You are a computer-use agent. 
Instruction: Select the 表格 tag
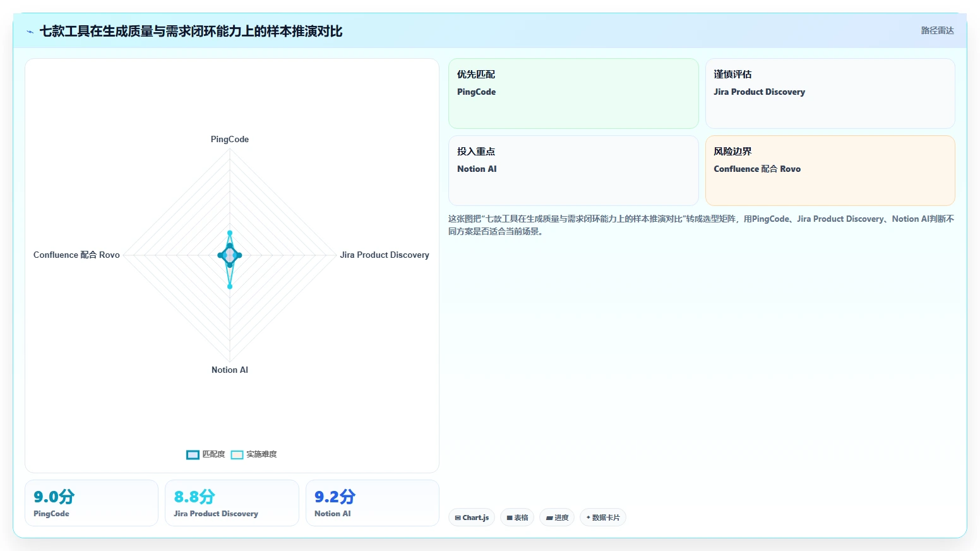coord(517,518)
